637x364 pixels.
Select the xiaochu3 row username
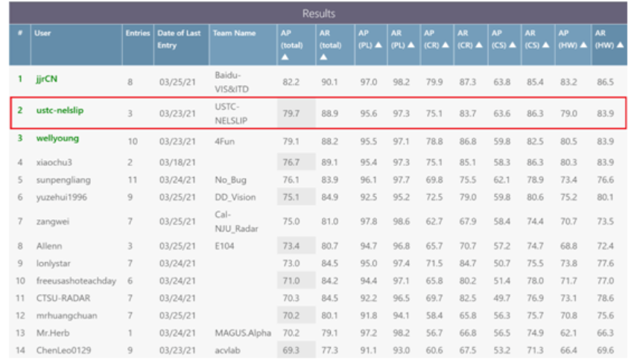54,162
